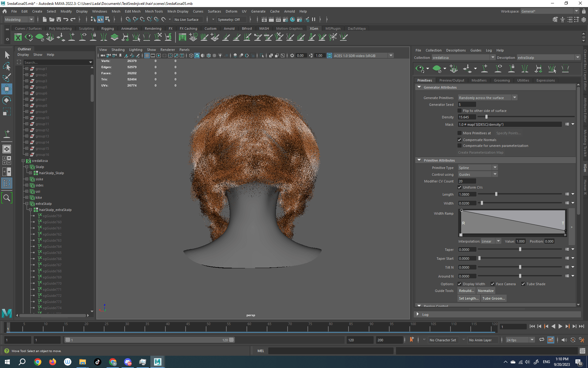Go to Maya Home icon in menu bar
The image size is (588, 368).
(5, 11)
